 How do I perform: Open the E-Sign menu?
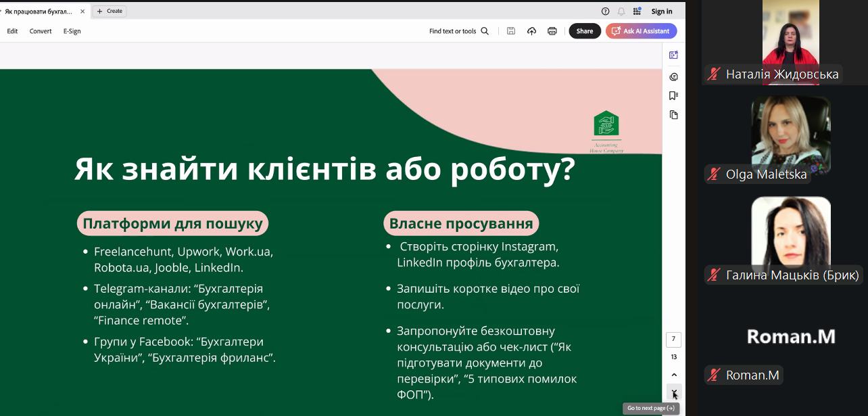pos(72,31)
